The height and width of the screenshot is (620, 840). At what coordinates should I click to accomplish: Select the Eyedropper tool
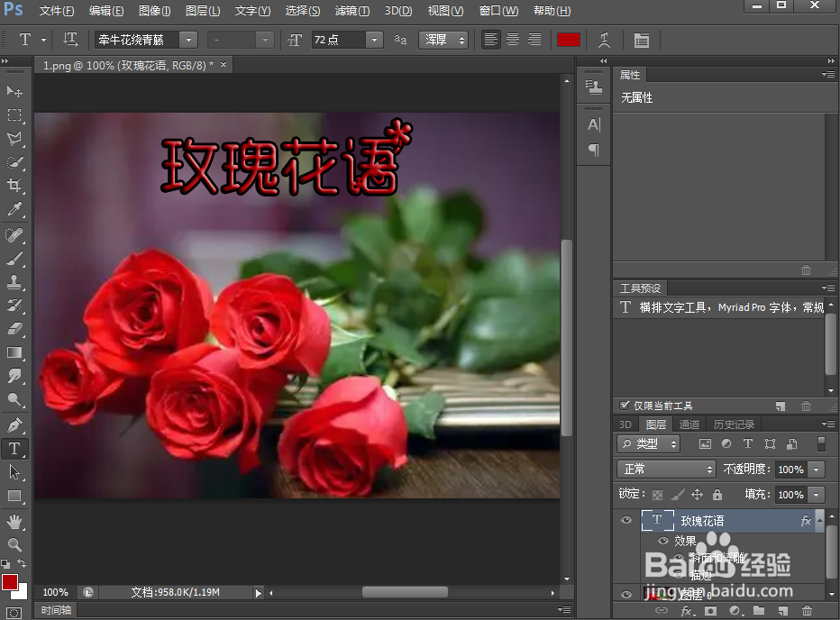tap(14, 209)
